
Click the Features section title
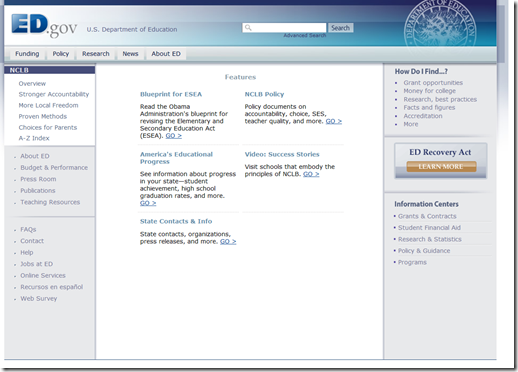[240, 77]
